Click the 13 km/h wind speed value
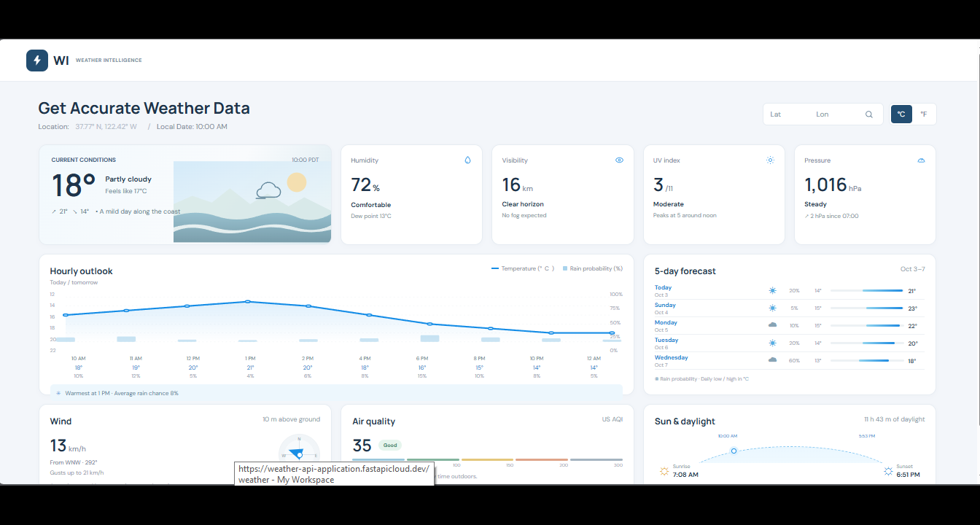 68,446
